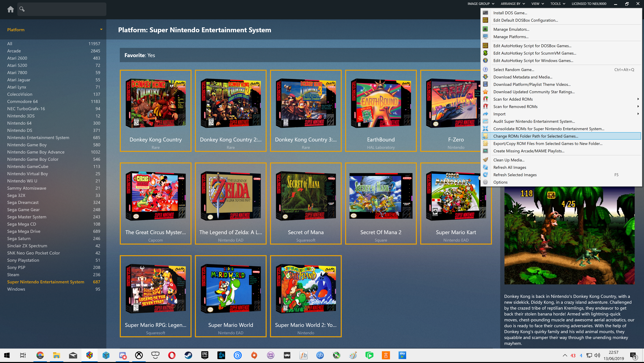
Task: Expand the Platform sidebar dropdown
Action: (101, 30)
